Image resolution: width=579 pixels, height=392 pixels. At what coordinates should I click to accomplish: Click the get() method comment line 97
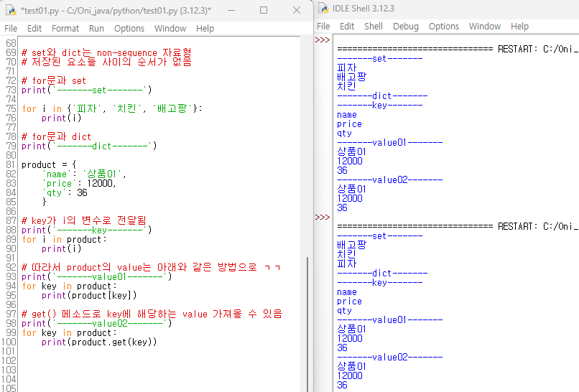[x=152, y=314]
